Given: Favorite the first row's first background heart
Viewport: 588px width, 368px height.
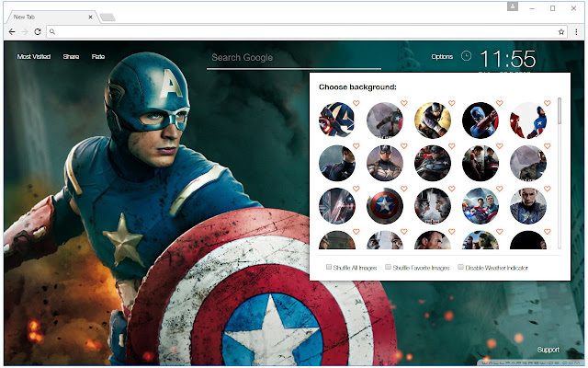Looking at the screenshot, I should point(356,103).
